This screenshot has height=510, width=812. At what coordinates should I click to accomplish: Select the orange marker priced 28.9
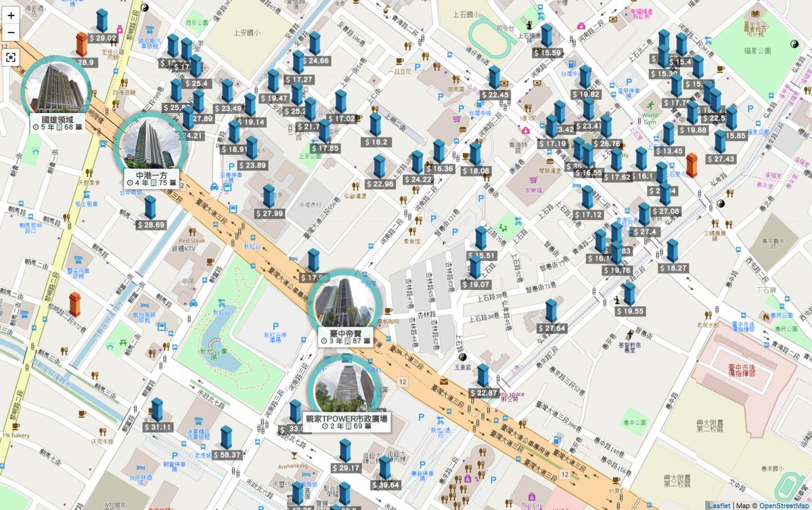(x=82, y=45)
